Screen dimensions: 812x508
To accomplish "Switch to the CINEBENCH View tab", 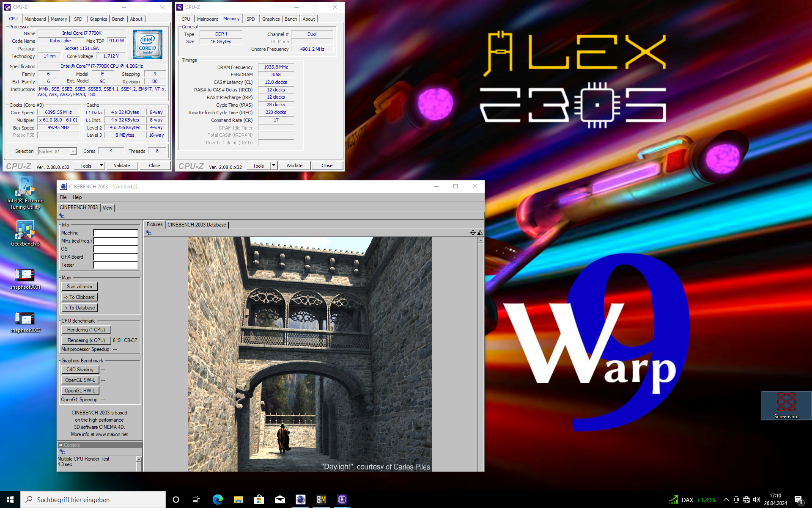I will tap(108, 208).
